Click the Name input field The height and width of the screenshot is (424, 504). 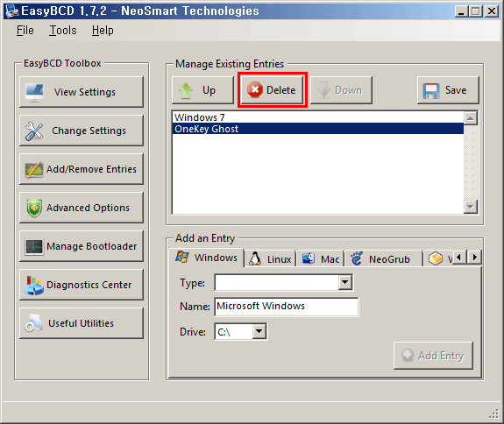(287, 307)
